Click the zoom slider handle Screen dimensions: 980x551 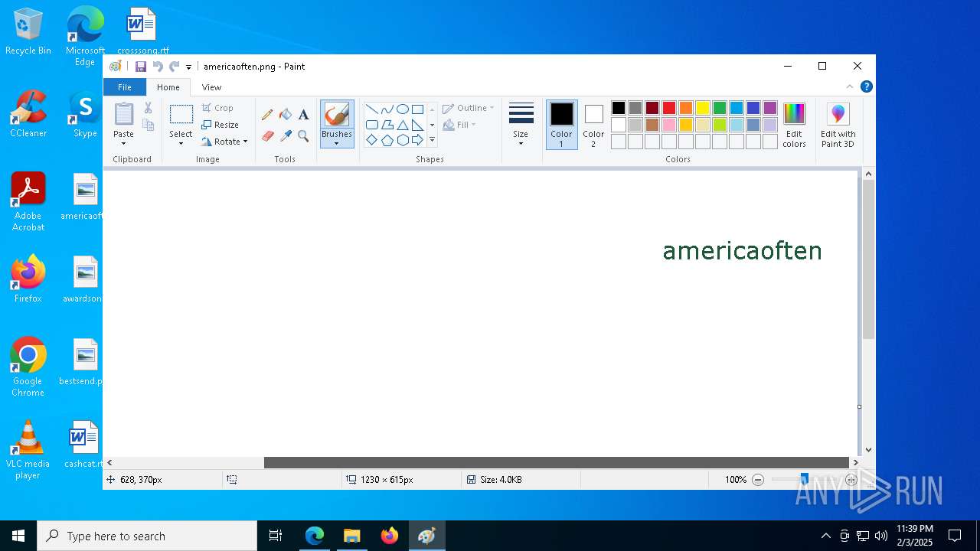pos(804,480)
